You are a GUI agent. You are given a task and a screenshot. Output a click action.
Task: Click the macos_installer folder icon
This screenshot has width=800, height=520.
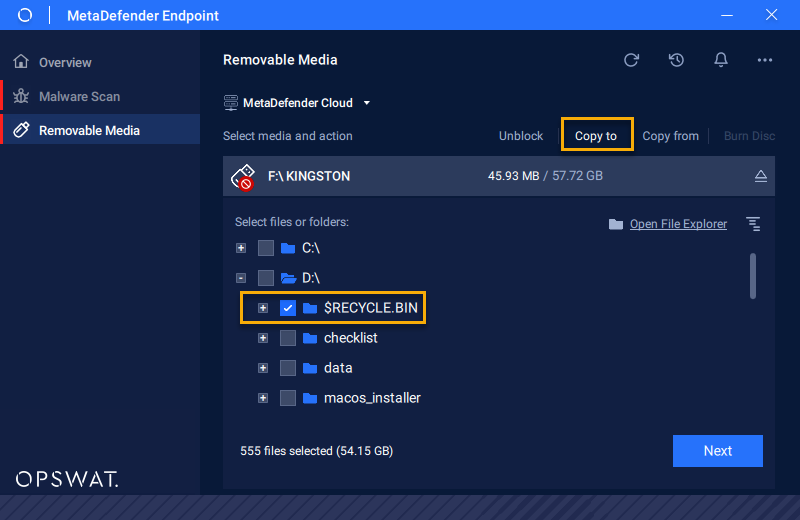pyautogui.click(x=310, y=398)
